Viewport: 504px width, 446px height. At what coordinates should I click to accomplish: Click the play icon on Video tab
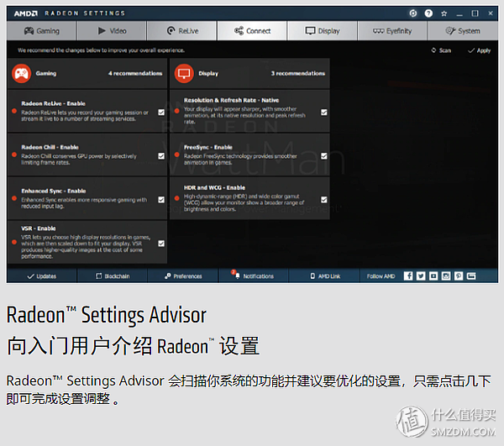[102, 31]
